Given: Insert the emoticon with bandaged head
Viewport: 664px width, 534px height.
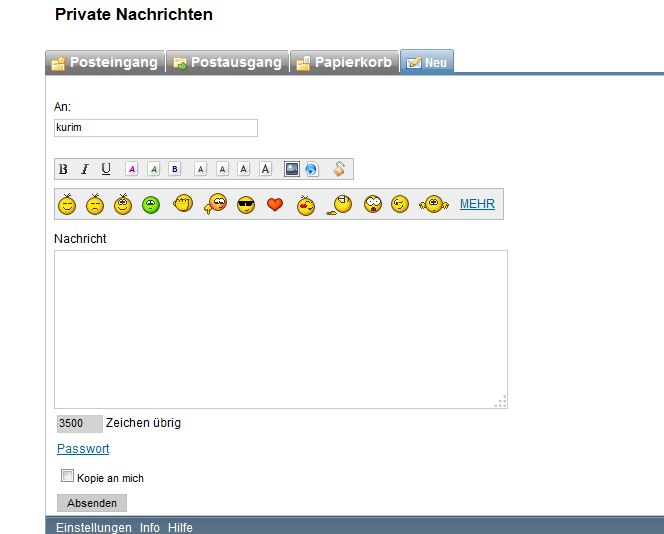Looking at the screenshot, I should [x=340, y=205].
